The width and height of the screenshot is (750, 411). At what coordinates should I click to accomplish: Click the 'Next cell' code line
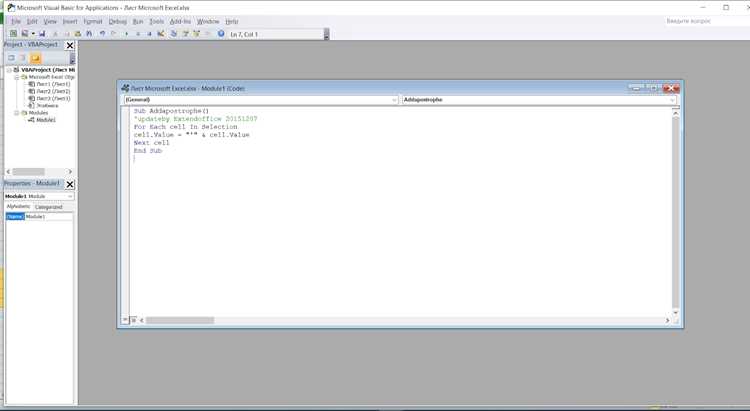(x=152, y=143)
